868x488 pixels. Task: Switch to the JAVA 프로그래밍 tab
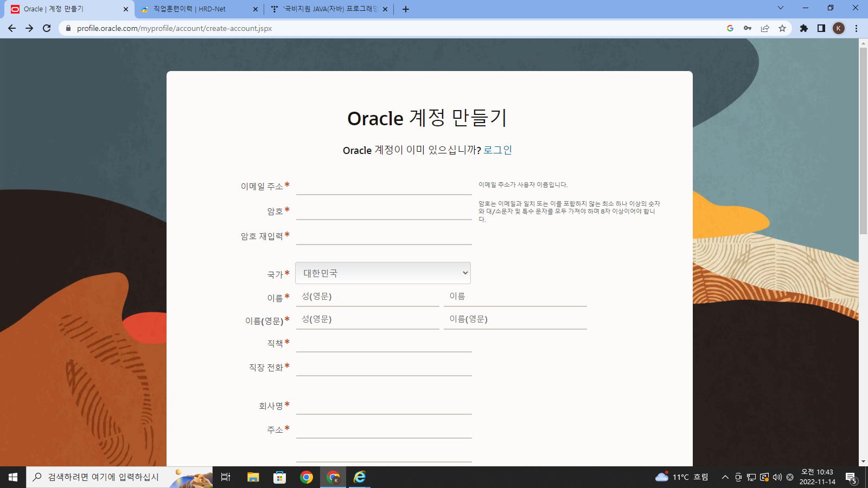[x=329, y=9]
